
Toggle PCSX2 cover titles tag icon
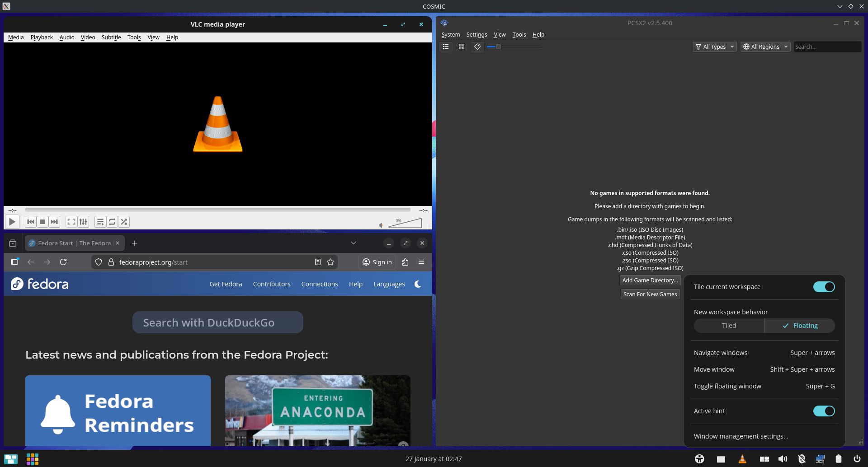[477, 47]
